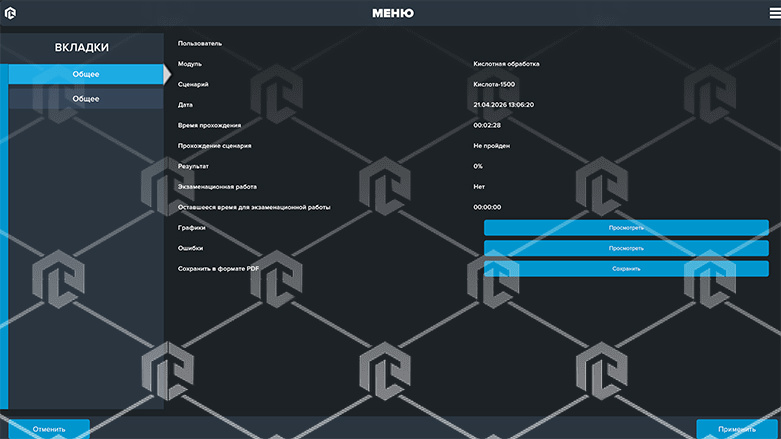Open the hamburger menu icon

point(773,13)
